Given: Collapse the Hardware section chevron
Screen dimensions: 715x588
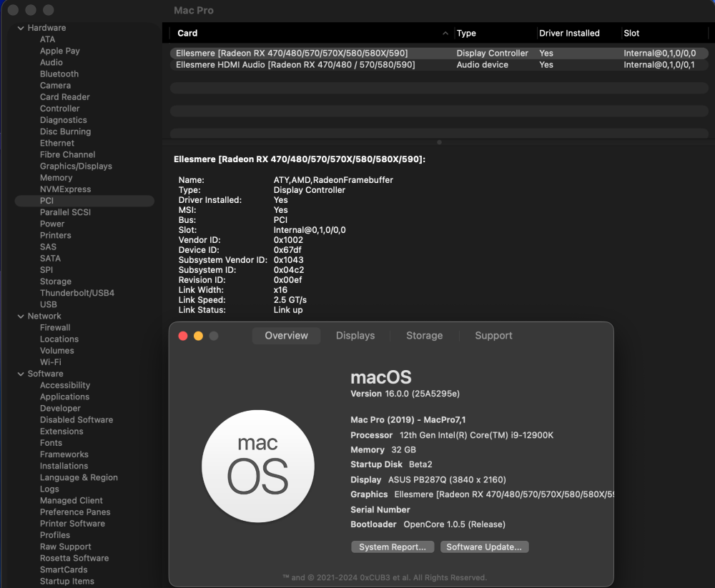Looking at the screenshot, I should [21, 29].
